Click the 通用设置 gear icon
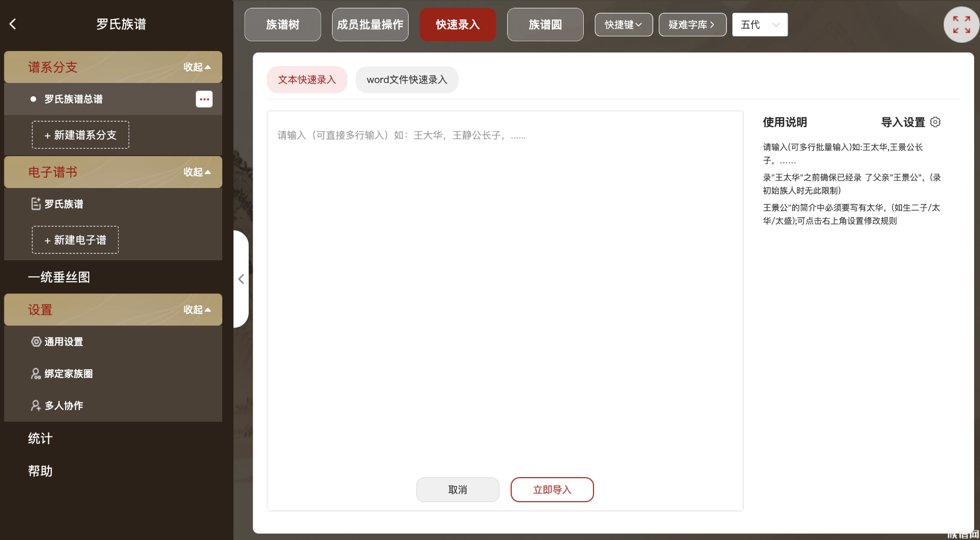 [x=35, y=342]
